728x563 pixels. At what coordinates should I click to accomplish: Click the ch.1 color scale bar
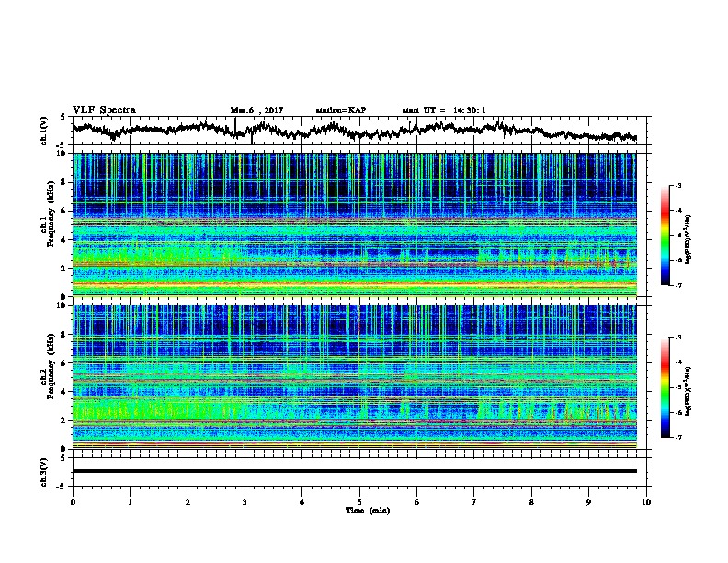[x=665, y=236]
